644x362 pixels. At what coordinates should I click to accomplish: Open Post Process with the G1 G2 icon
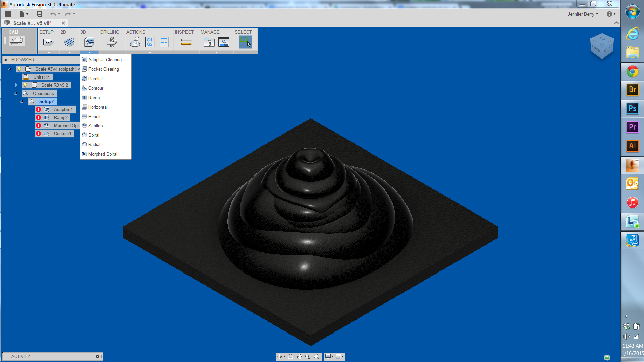pyautogui.click(x=149, y=41)
